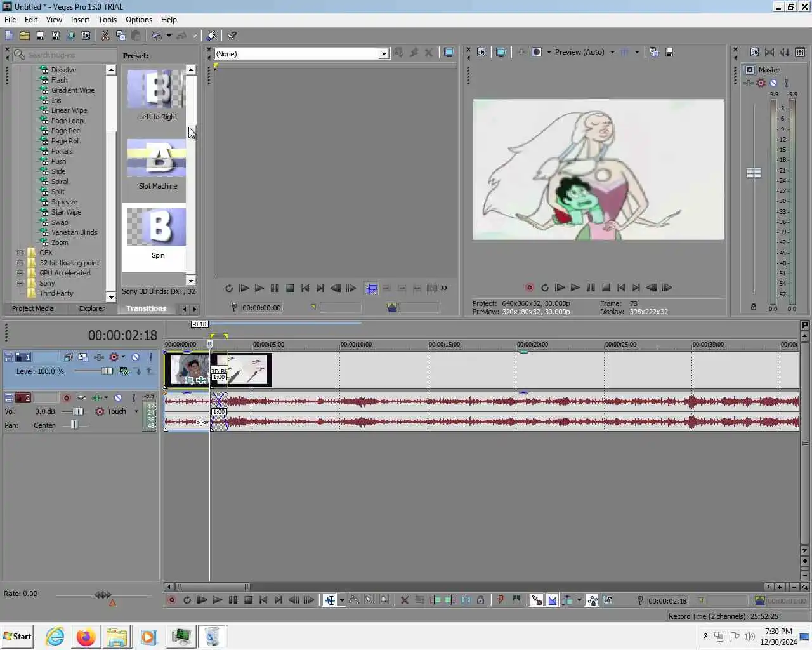Expand the Sony folder in the tree
Screen dimensions: 812x650
tap(20, 283)
